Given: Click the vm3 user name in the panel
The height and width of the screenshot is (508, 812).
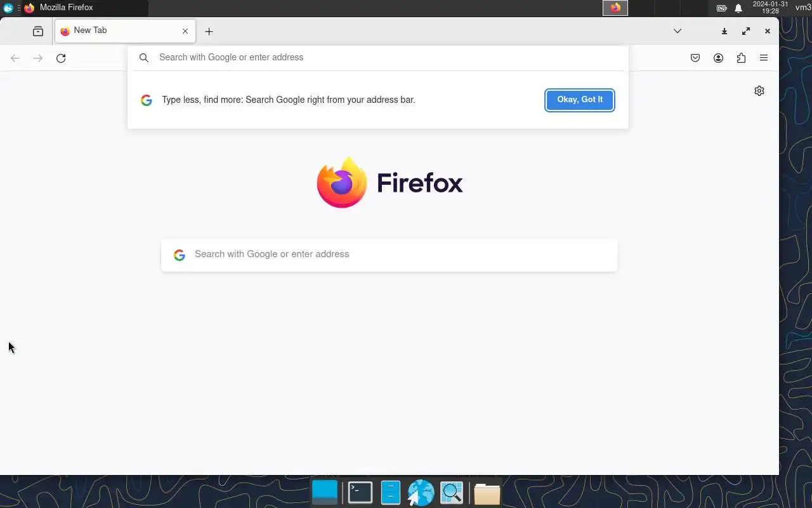Looking at the screenshot, I should click(x=803, y=8).
